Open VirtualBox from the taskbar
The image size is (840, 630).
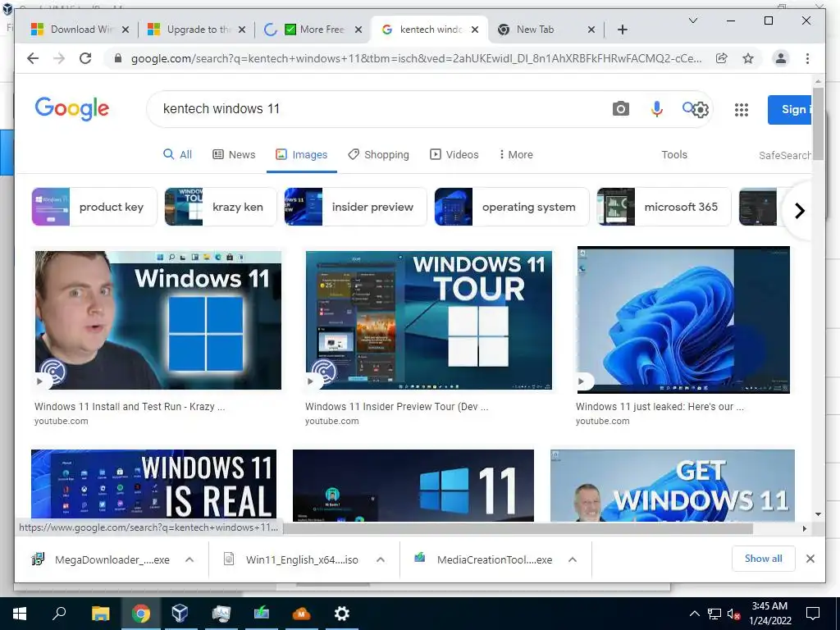(x=180, y=614)
